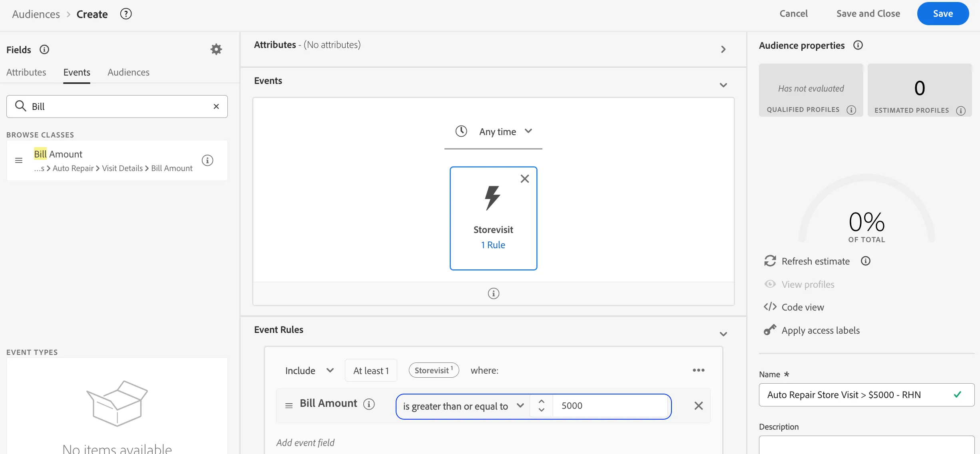Click the Save button

point(943,14)
